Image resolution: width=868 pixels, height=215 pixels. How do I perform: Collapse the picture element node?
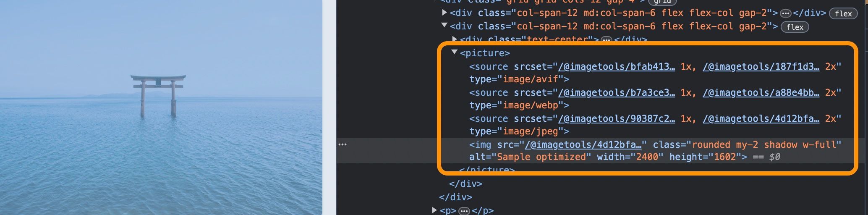[454, 52]
